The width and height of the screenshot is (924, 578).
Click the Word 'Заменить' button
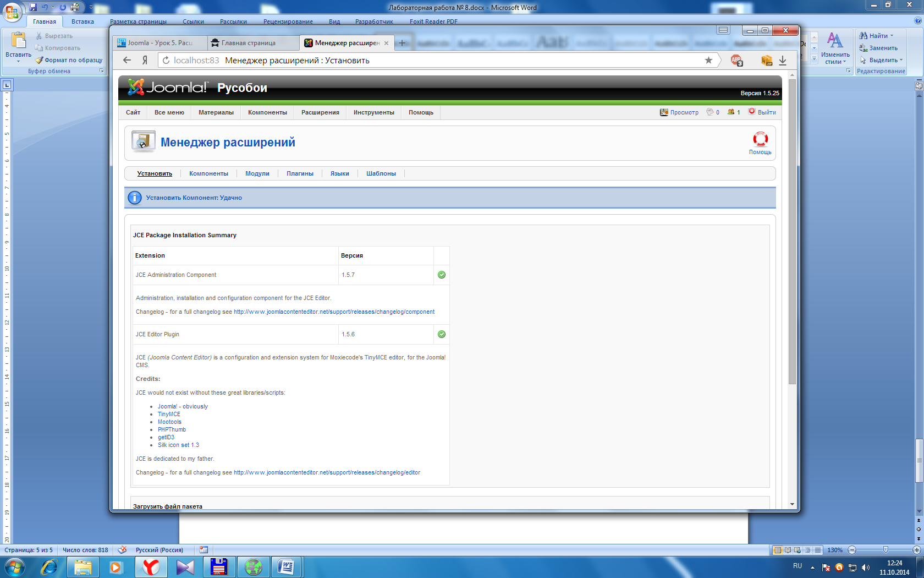coord(879,48)
